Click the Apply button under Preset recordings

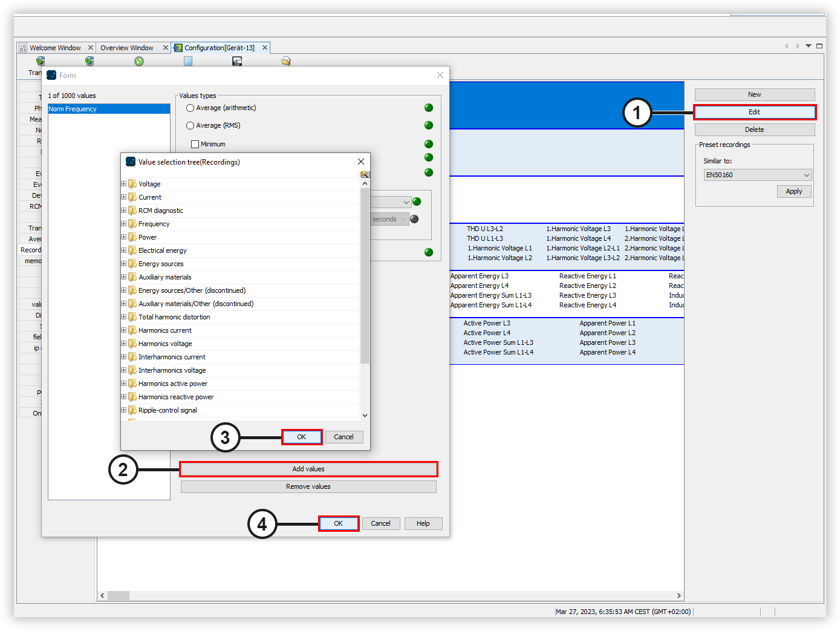[793, 191]
